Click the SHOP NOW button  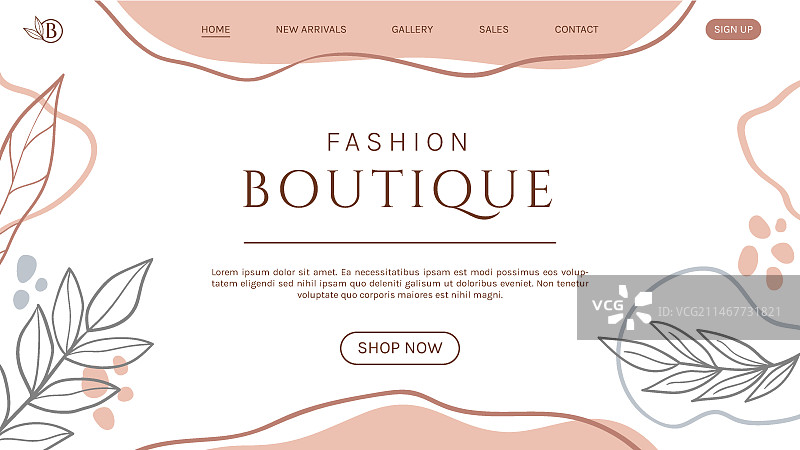click(x=399, y=348)
